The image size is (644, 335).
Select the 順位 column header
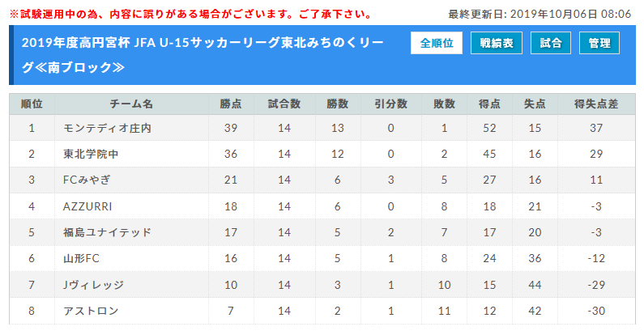(32, 104)
